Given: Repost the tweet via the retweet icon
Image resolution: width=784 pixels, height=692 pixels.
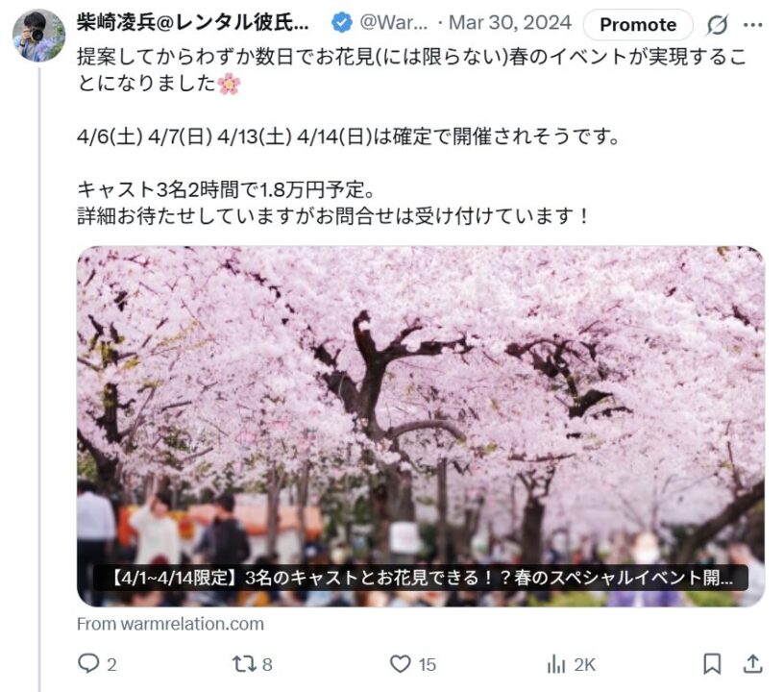Looking at the screenshot, I should pos(244,664).
